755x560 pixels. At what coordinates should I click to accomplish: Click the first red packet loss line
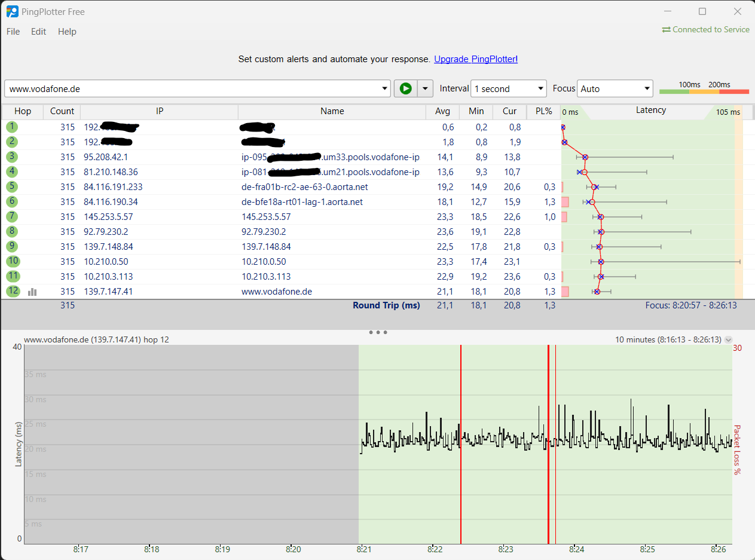[x=461, y=443]
